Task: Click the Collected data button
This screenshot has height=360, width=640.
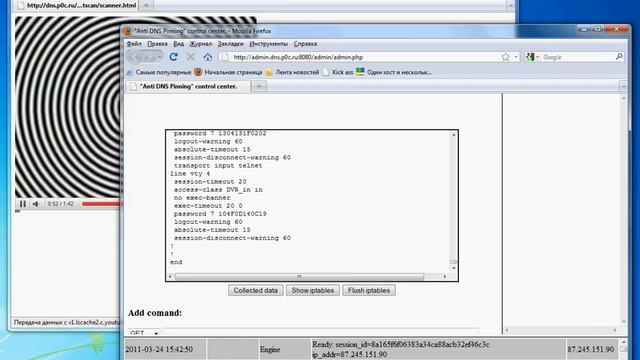Action: 256,290
